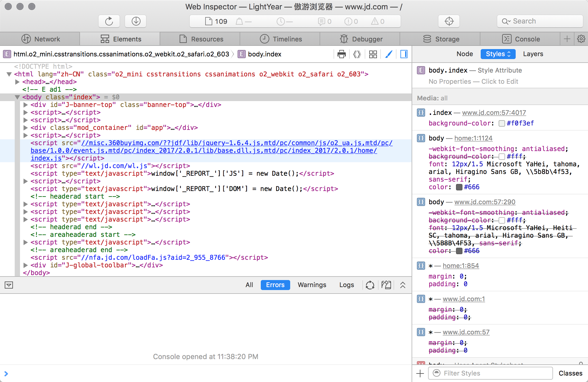The width and height of the screenshot is (588, 382).
Task: Open www.jd.com:57:4017 stylesheet link
Action: (494, 113)
